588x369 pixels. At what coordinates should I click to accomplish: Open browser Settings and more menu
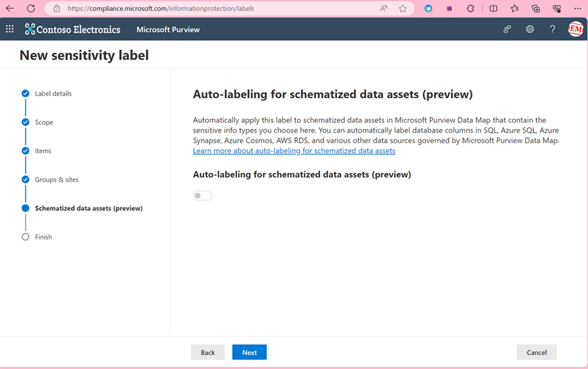click(578, 8)
